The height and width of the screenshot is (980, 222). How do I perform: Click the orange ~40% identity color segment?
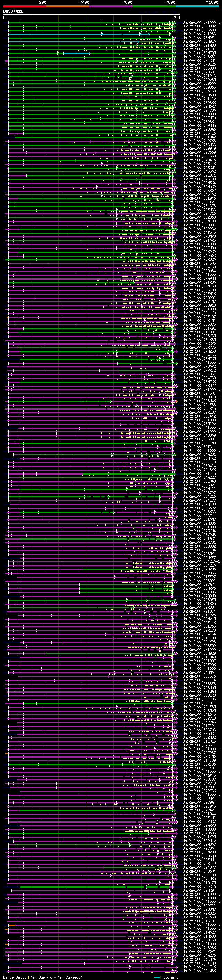[x=68, y=6]
